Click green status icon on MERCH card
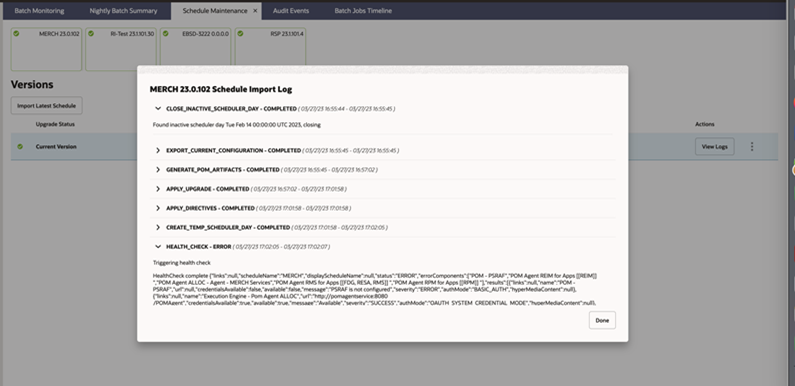 [x=16, y=33]
